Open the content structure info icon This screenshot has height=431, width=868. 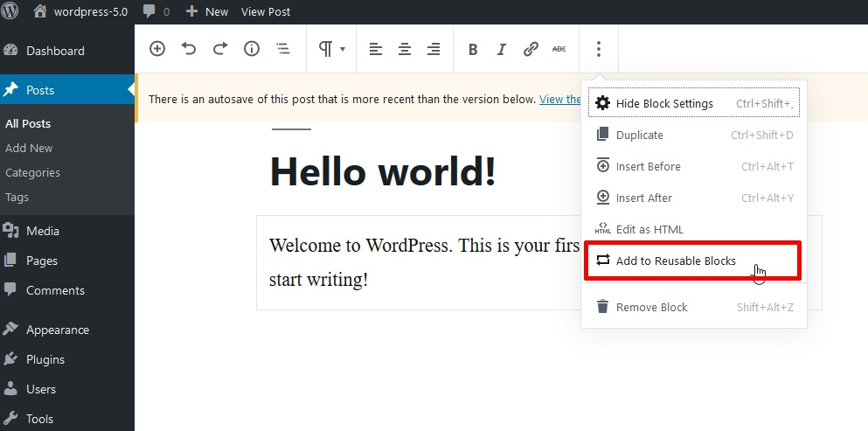pyautogui.click(x=252, y=49)
